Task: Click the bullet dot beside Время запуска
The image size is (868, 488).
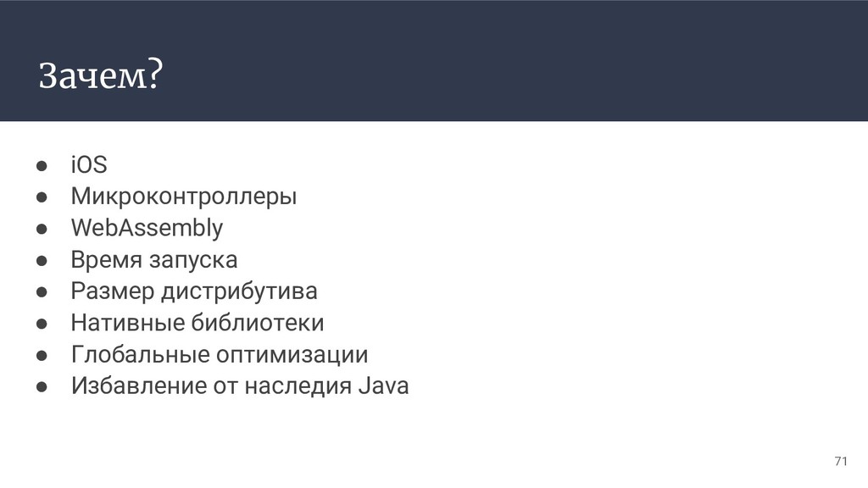Action: pyautogui.click(x=42, y=260)
